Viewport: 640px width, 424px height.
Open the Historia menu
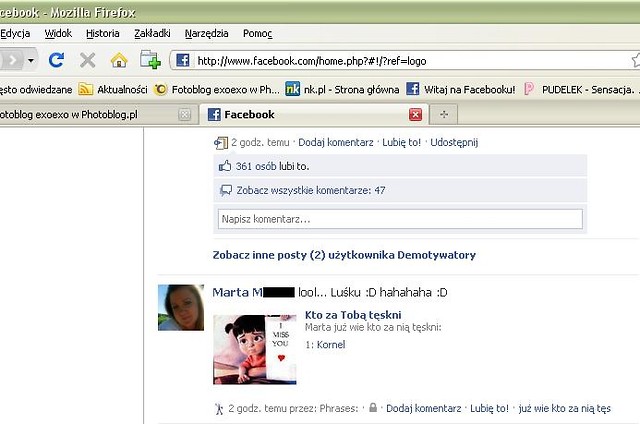[103, 33]
